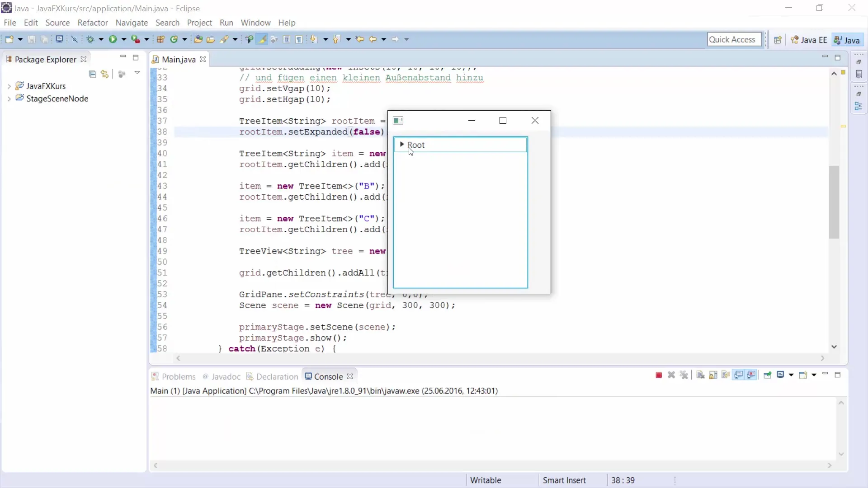
Task: Click the Open Perspective icon
Action: tap(778, 40)
